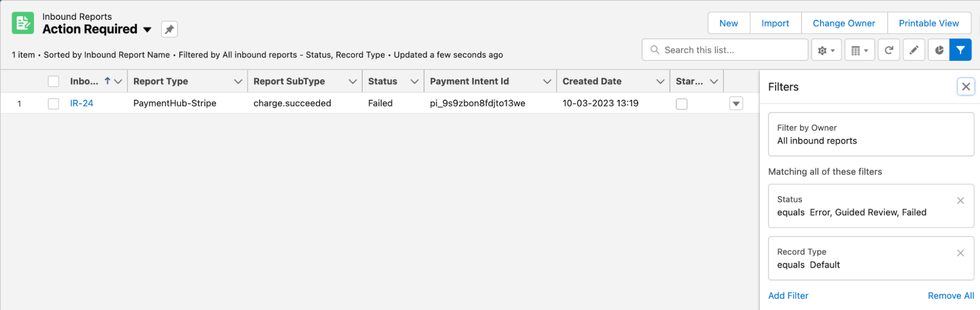The image size is (980, 310).
Task: Check the row checkbox for IR-24
Action: pos(53,103)
